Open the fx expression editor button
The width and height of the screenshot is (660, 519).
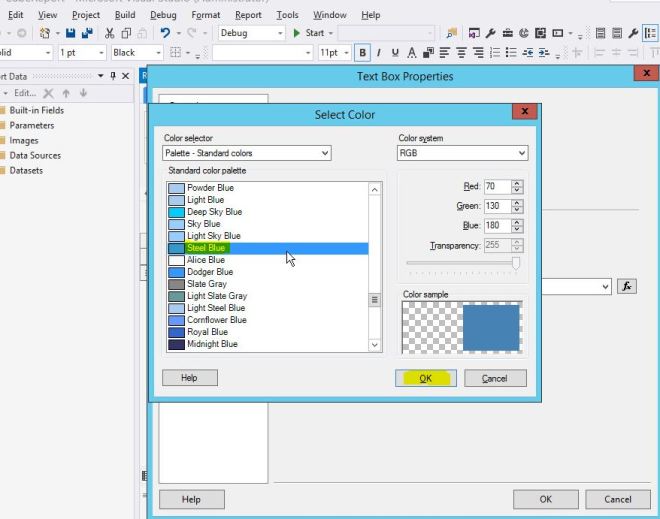coord(629,286)
